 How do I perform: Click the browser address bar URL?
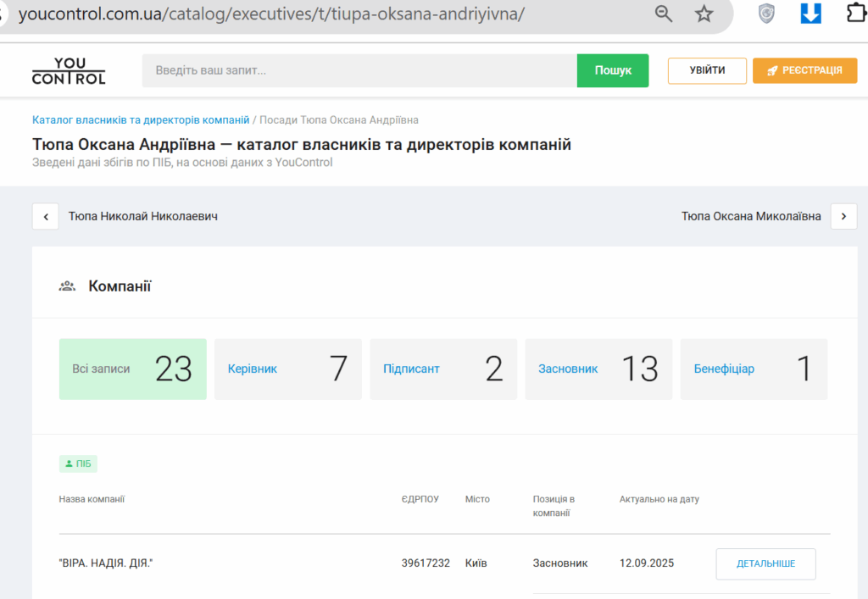point(271,14)
